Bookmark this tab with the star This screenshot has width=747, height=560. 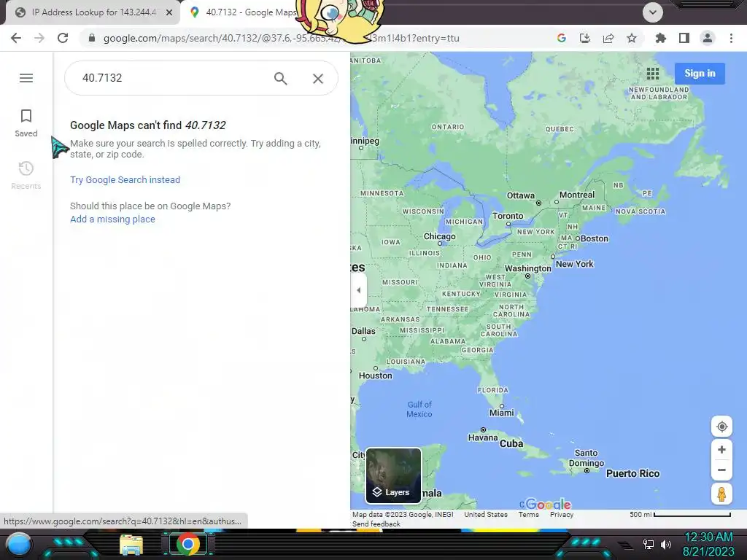[632, 38]
